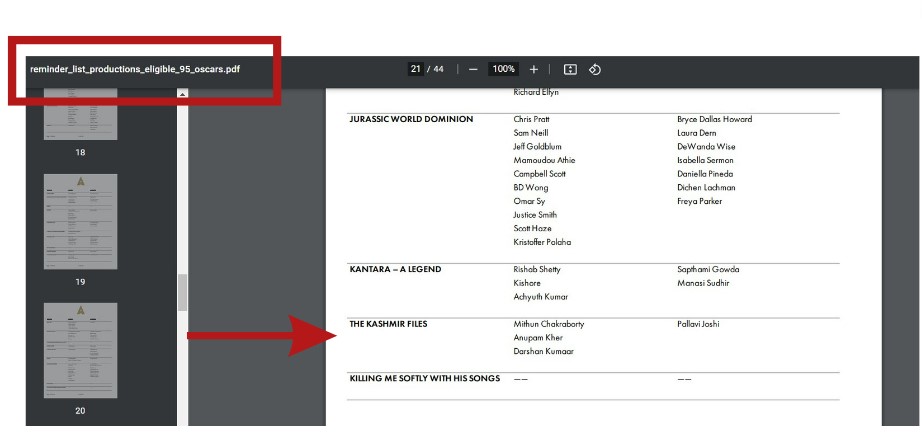
Task: Click the KANTARA – A LEGEND heading
Action: pyautogui.click(x=395, y=269)
